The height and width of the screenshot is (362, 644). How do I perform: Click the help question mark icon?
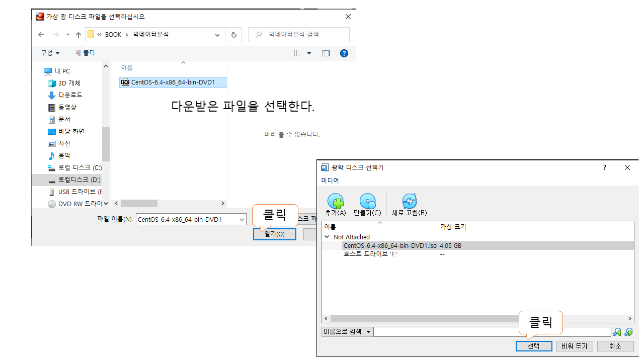click(344, 53)
